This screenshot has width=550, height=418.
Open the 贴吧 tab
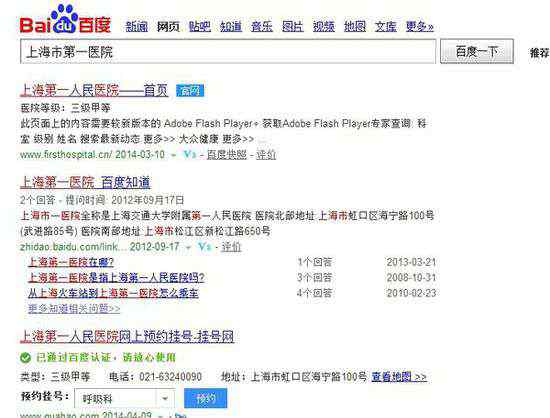[200, 26]
